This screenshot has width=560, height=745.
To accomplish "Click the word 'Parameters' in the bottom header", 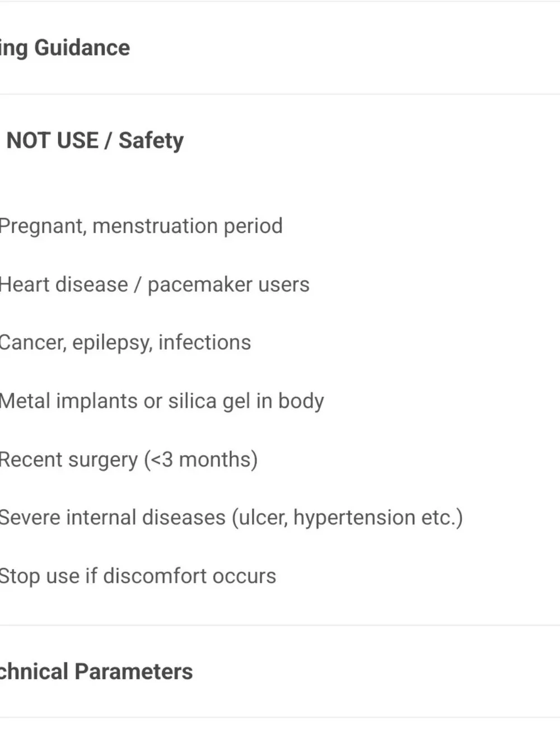I will (x=133, y=671).
